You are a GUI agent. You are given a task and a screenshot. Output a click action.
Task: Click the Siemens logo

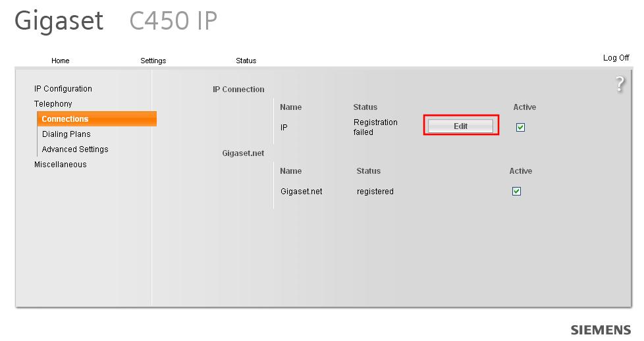click(600, 330)
